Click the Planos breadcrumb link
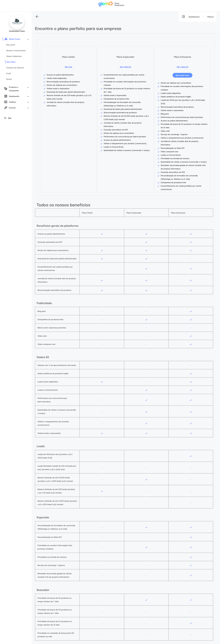Screen dimensions: 220x644 pos(210,17)
